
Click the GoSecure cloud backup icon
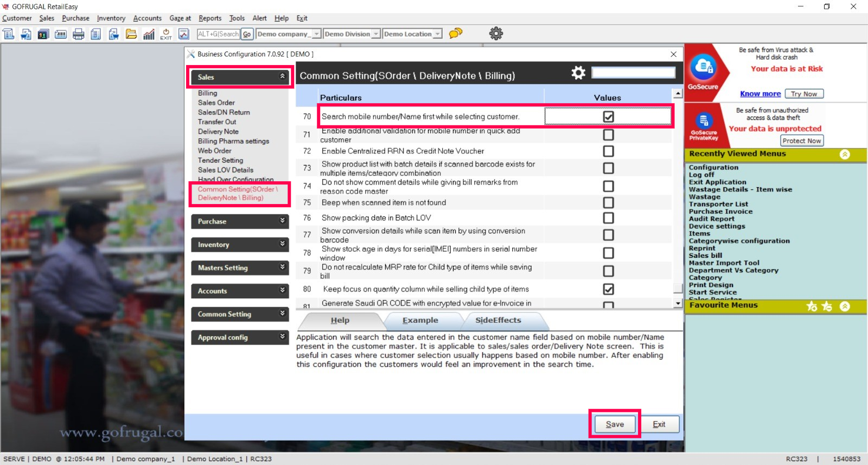coord(703,67)
